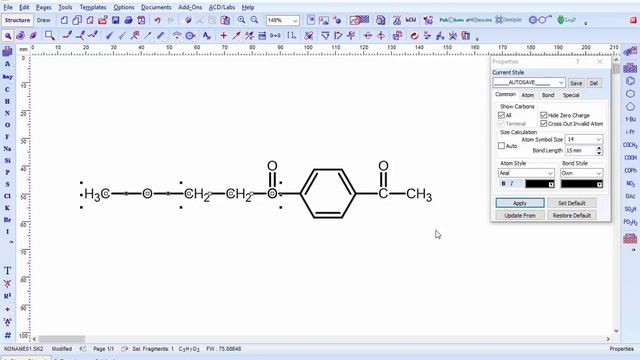Save the document with the floppy icon
640x360 pixels.
(x=116, y=20)
